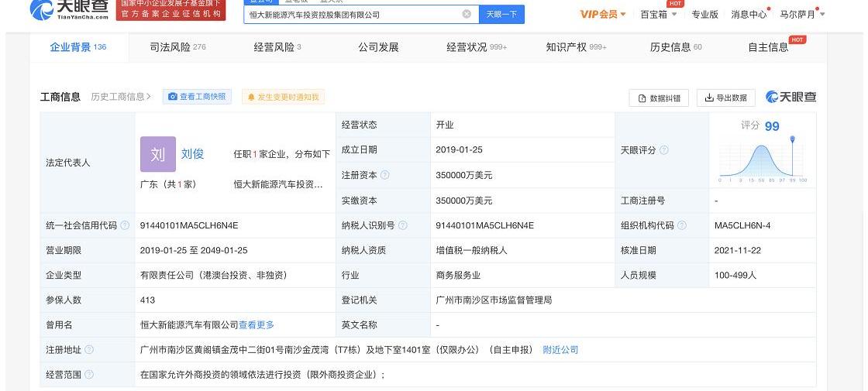The image size is (868, 391).
Task: Click the red official credit agency banner
Action: [x=170, y=9]
